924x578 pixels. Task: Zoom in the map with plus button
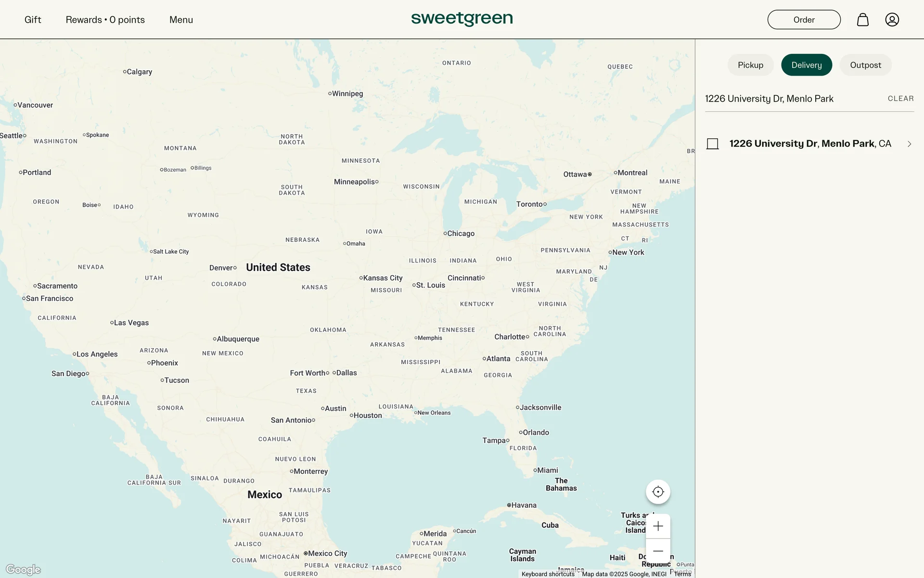(x=658, y=526)
